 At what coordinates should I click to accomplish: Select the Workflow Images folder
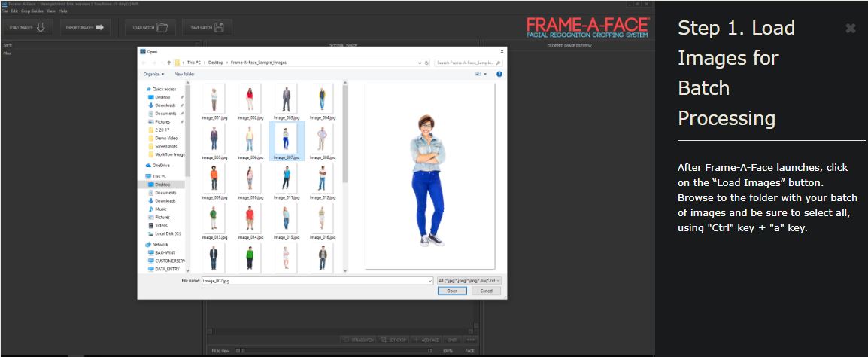pyautogui.click(x=166, y=154)
